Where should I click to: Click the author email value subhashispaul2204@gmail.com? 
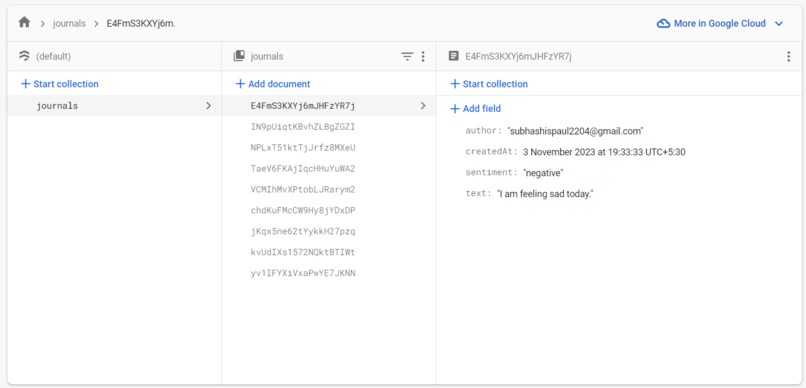(575, 131)
